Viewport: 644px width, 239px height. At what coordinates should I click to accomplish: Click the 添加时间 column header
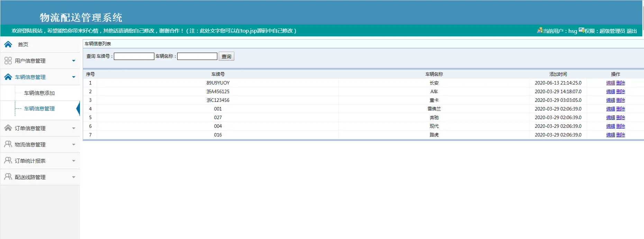tap(558, 74)
